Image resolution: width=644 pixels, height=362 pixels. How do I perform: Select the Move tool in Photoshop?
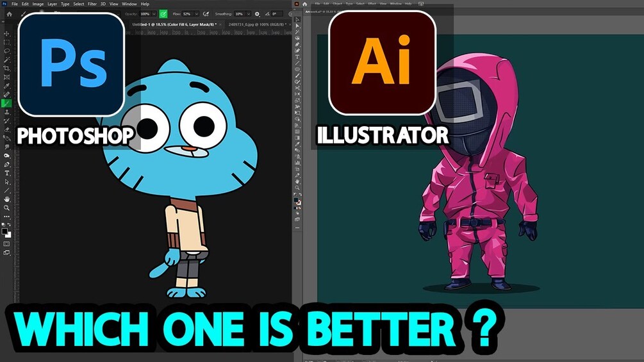coord(6,34)
